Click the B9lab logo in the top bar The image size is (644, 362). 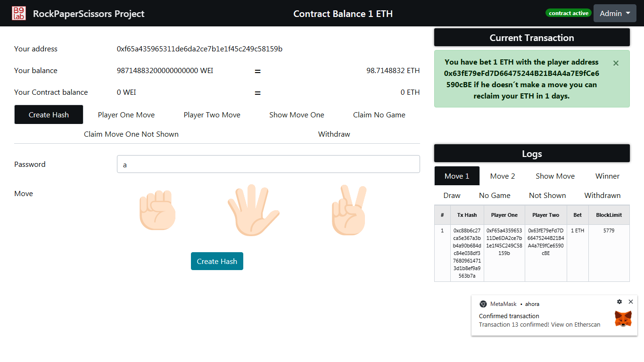(x=19, y=13)
